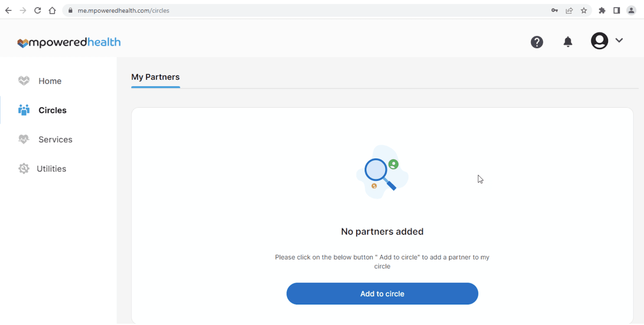644x325 pixels.
Task: Go back using the browser back arrow
Action: (x=8, y=10)
